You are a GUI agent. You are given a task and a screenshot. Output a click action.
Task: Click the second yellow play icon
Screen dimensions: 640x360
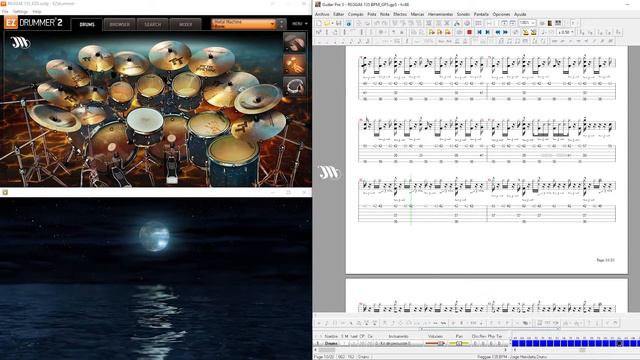pos(440,32)
